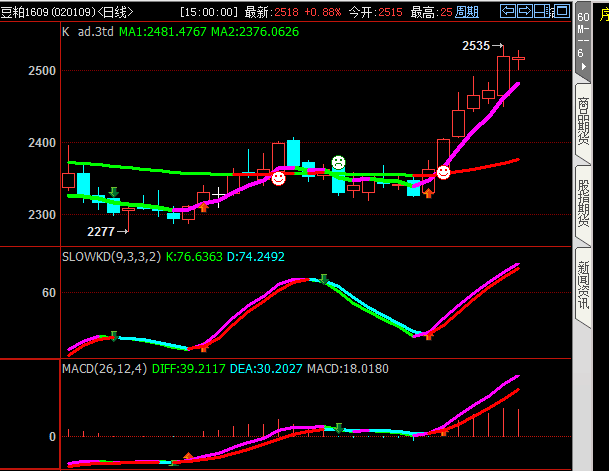This screenshot has height=471, width=609.
Task: Expand the 60M sidebar tab triangle arrow
Action: tap(583, 66)
